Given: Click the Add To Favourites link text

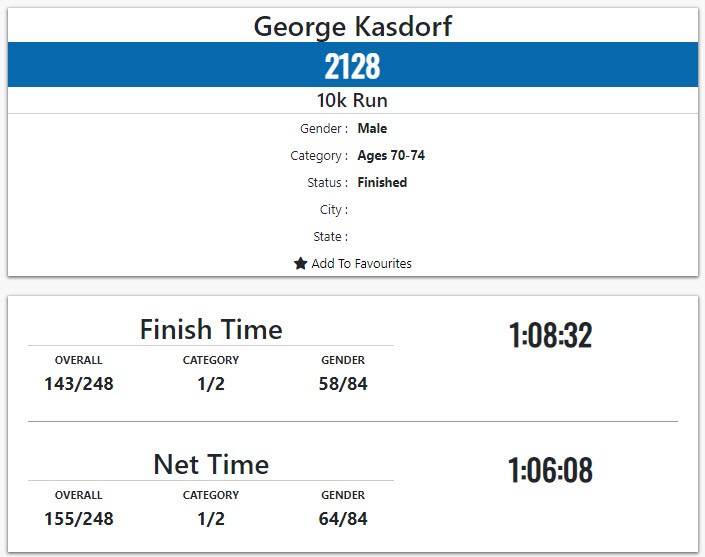Looking at the screenshot, I should coord(361,264).
